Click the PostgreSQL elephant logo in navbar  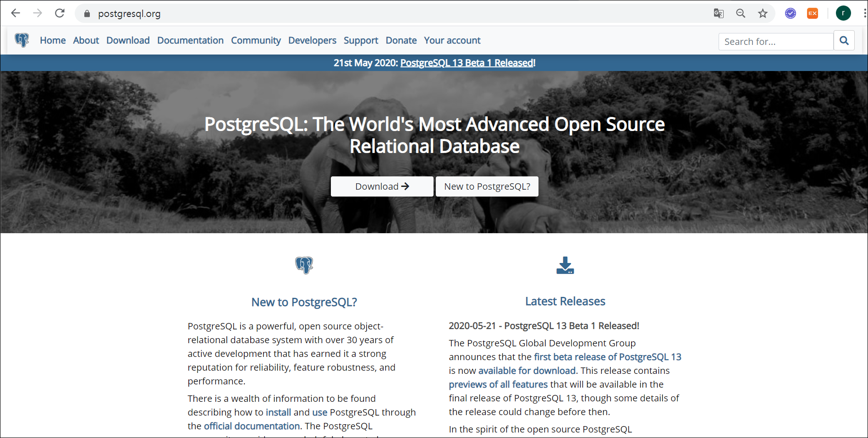22,40
